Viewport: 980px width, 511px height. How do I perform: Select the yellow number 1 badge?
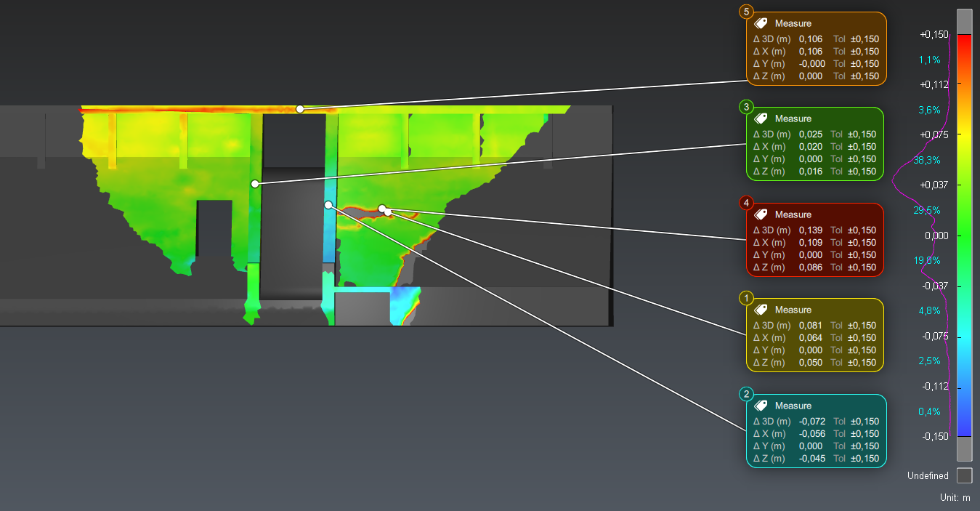[746, 299]
